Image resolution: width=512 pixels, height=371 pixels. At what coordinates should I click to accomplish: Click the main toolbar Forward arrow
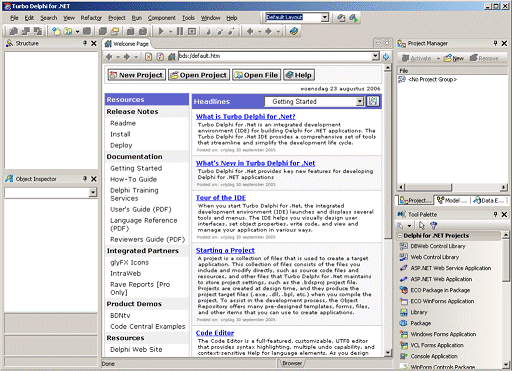(x=269, y=31)
